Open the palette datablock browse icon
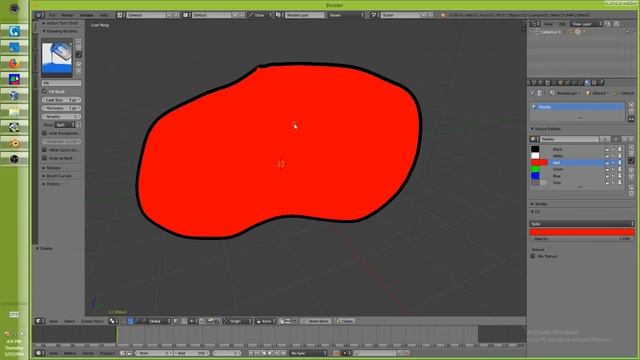Screen dimensions: 640x360 pyautogui.click(x=535, y=139)
